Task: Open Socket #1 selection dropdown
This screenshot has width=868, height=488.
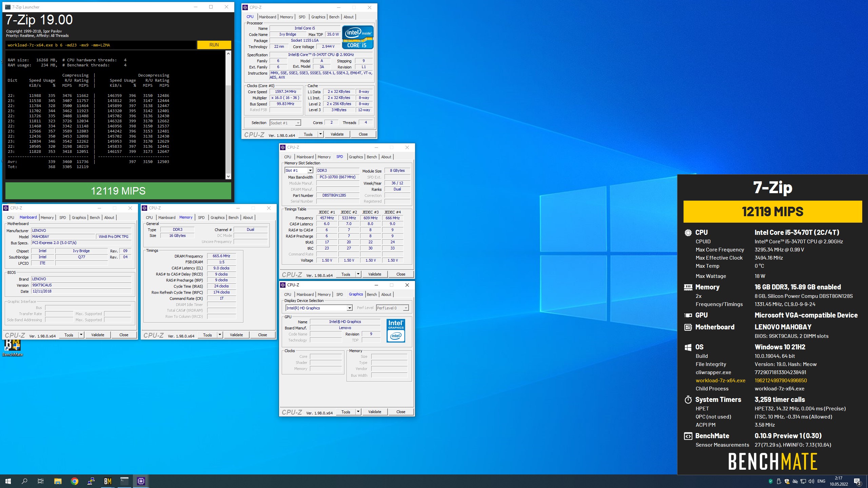Action: click(x=285, y=123)
